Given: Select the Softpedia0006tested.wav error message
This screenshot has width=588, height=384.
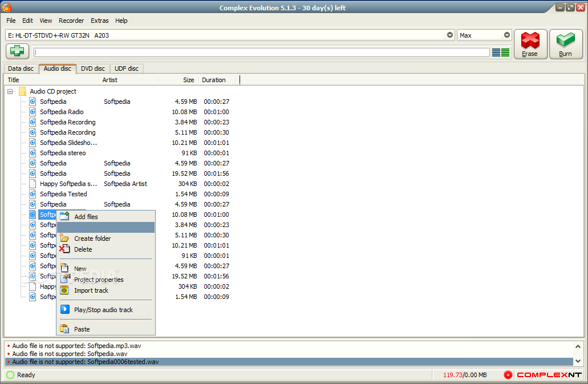Looking at the screenshot, I should (x=289, y=362).
